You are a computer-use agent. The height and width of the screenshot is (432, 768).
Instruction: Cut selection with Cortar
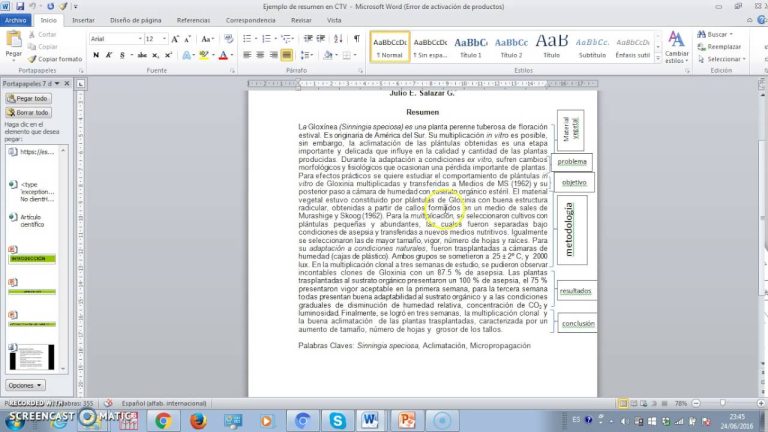pos(42,34)
